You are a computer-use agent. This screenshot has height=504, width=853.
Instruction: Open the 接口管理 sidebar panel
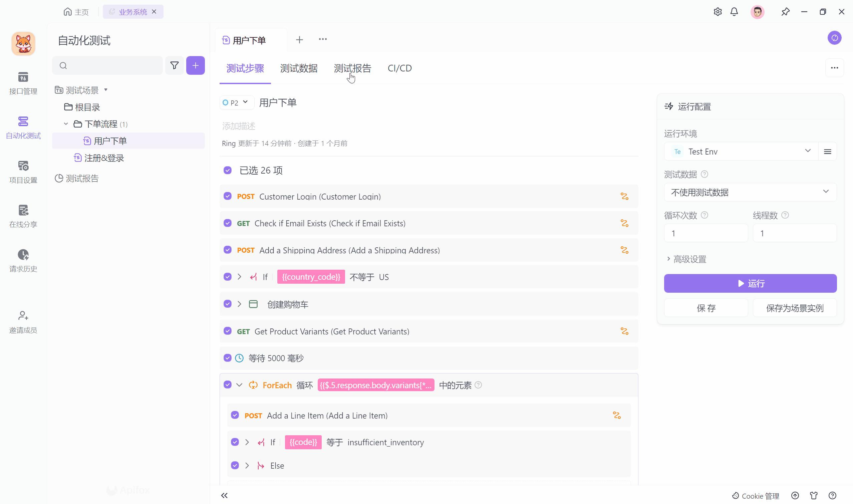pyautogui.click(x=23, y=82)
